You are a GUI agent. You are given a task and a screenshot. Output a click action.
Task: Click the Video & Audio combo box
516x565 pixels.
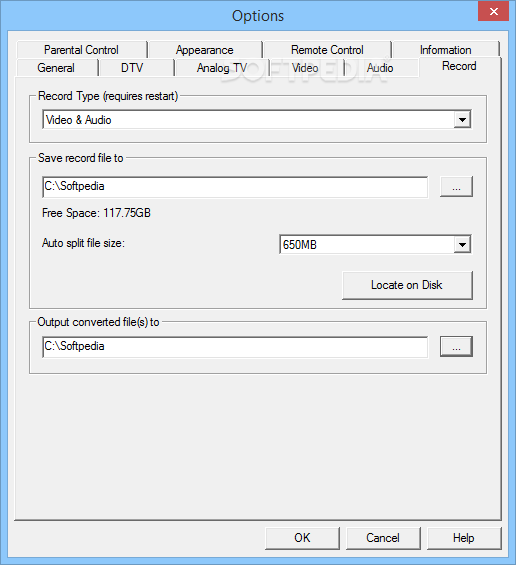pyautogui.click(x=257, y=120)
